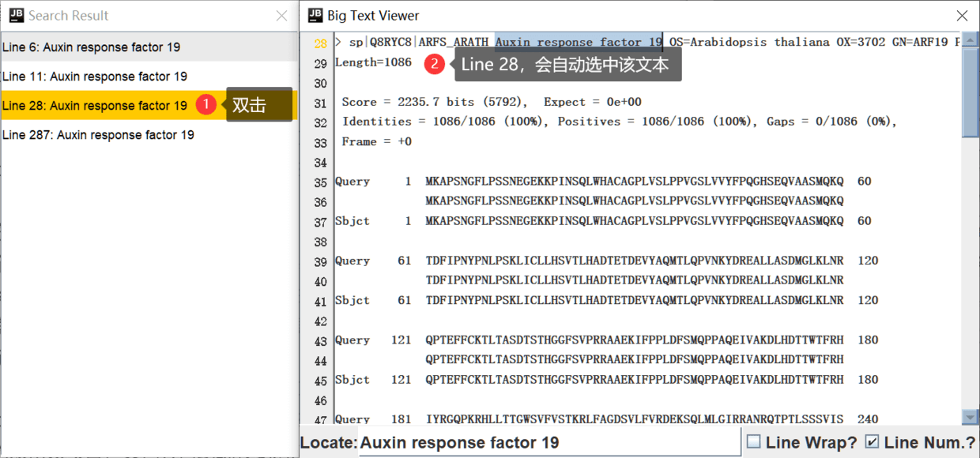Screen dimensions: 980x458
Task: Click the vertical scrollbar up arrow
Action: point(970,40)
